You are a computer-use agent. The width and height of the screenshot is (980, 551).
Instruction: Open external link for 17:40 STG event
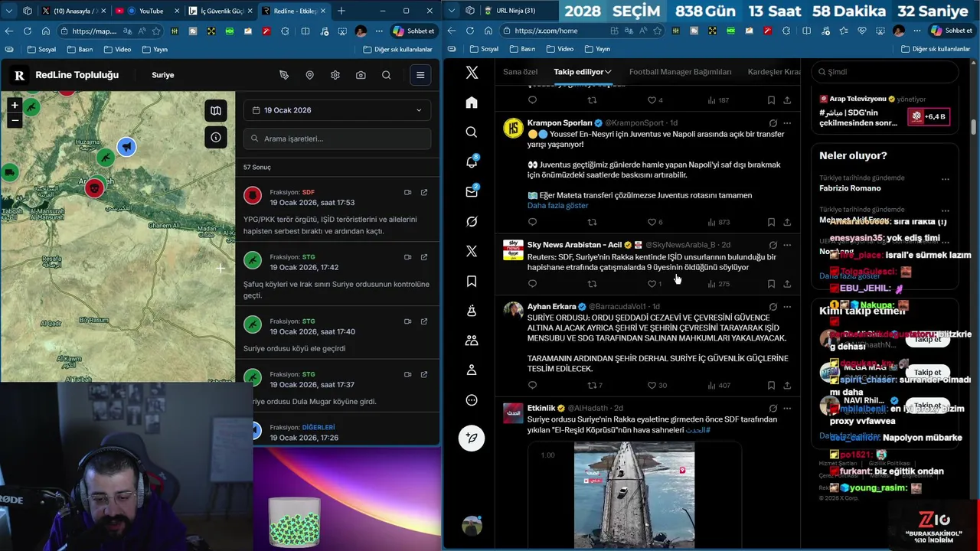424,321
